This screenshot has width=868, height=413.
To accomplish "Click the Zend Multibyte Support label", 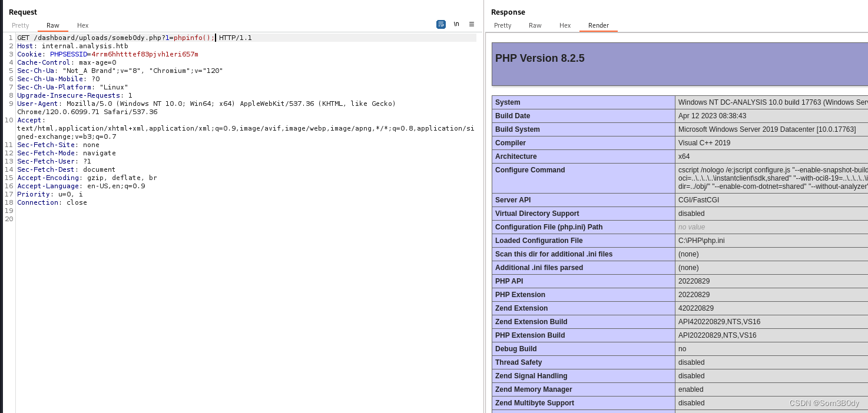I will point(535,403).
